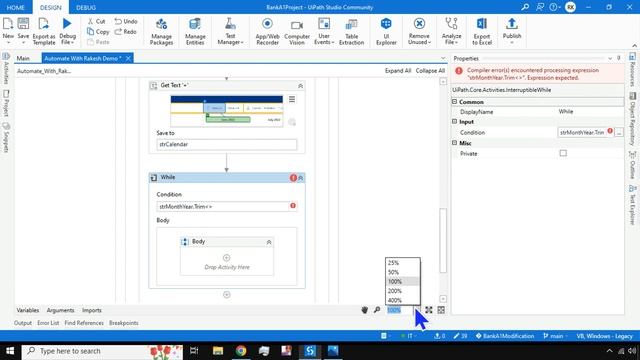The width and height of the screenshot is (640, 360).
Task: Open Get Text activity hamburger menu
Action: [x=292, y=99]
